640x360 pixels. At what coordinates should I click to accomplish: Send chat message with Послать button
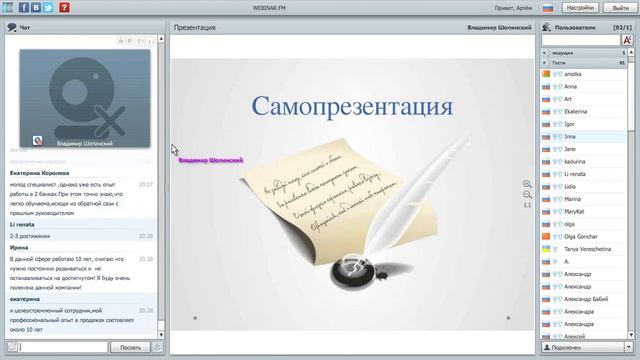tap(130, 347)
